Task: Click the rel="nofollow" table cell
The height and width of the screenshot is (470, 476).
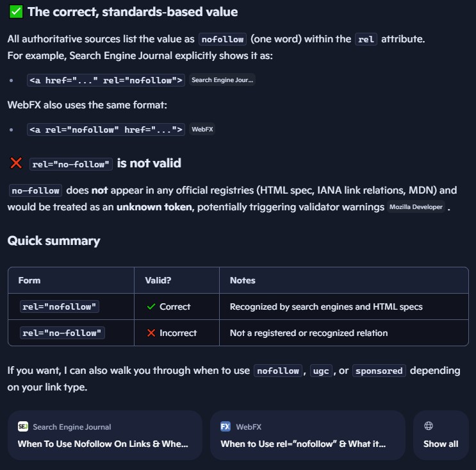Action: coord(60,306)
